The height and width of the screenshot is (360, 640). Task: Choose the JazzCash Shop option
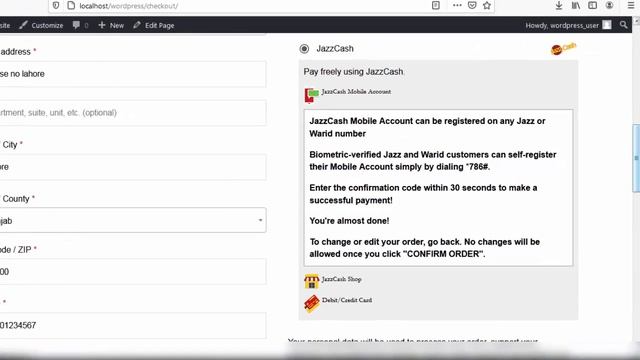point(342,279)
